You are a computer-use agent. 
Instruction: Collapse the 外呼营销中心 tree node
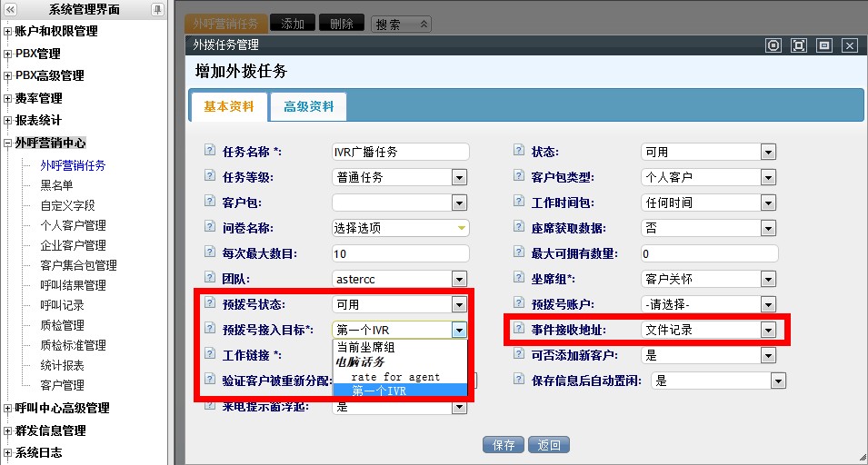click(x=8, y=143)
